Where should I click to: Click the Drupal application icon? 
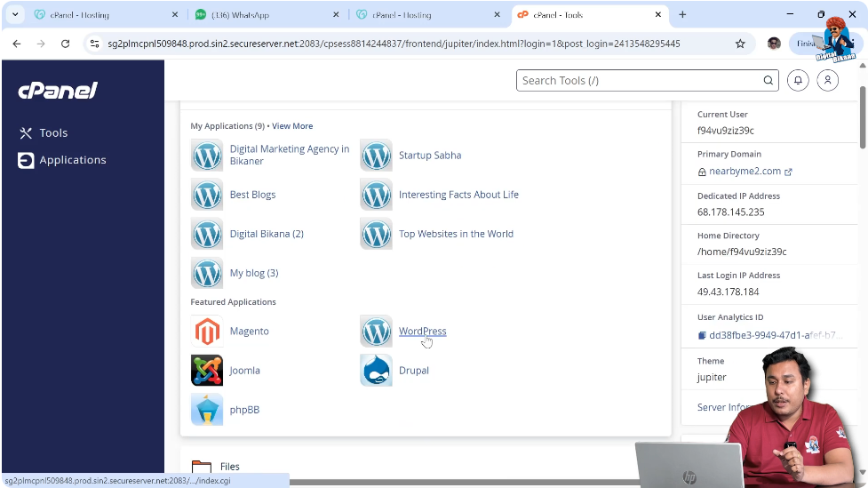376,371
